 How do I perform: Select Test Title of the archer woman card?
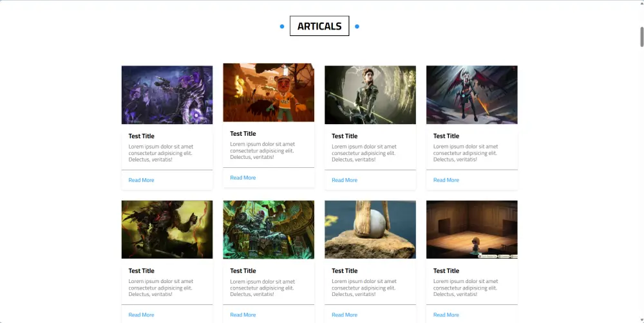pyautogui.click(x=345, y=136)
